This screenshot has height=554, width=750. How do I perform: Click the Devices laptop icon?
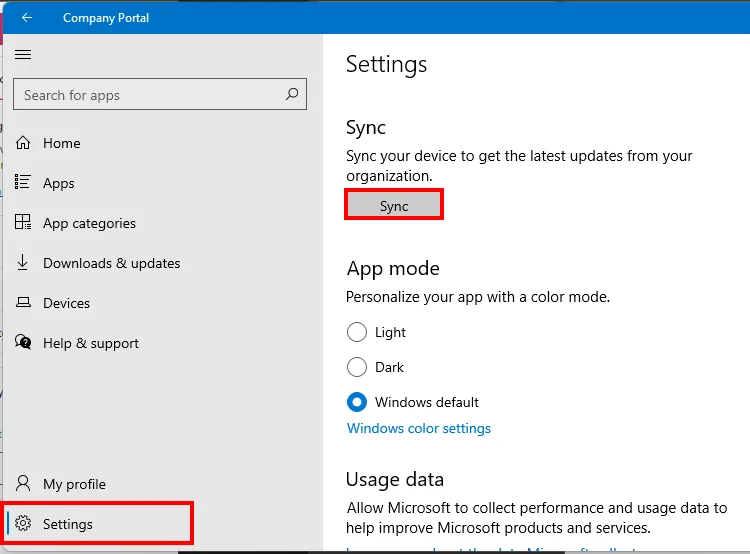[x=23, y=302]
